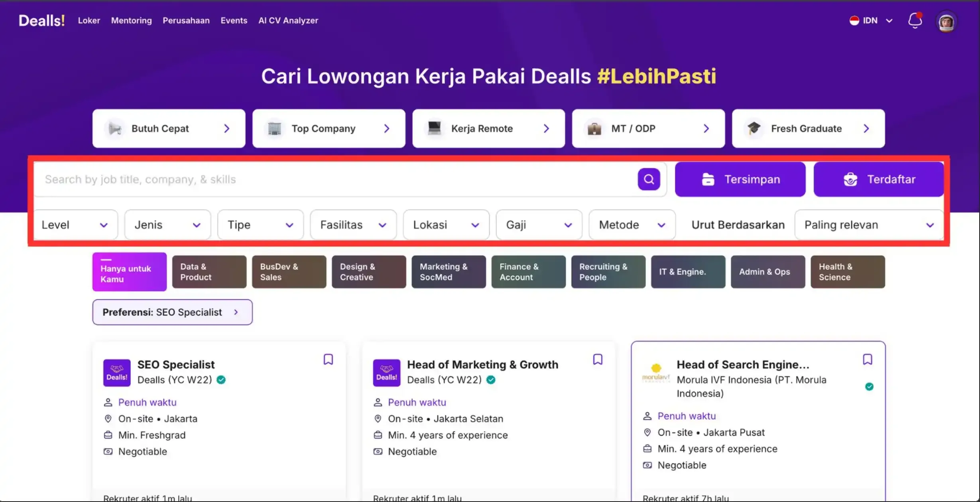980x502 pixels.
Task: Open Terdaftar applied jobs
Action: tap(879, 179)
